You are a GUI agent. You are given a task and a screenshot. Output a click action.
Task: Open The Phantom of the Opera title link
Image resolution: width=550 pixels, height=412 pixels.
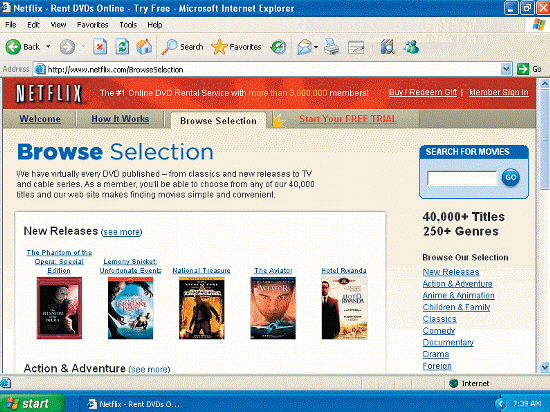click(x=59, y=262)
